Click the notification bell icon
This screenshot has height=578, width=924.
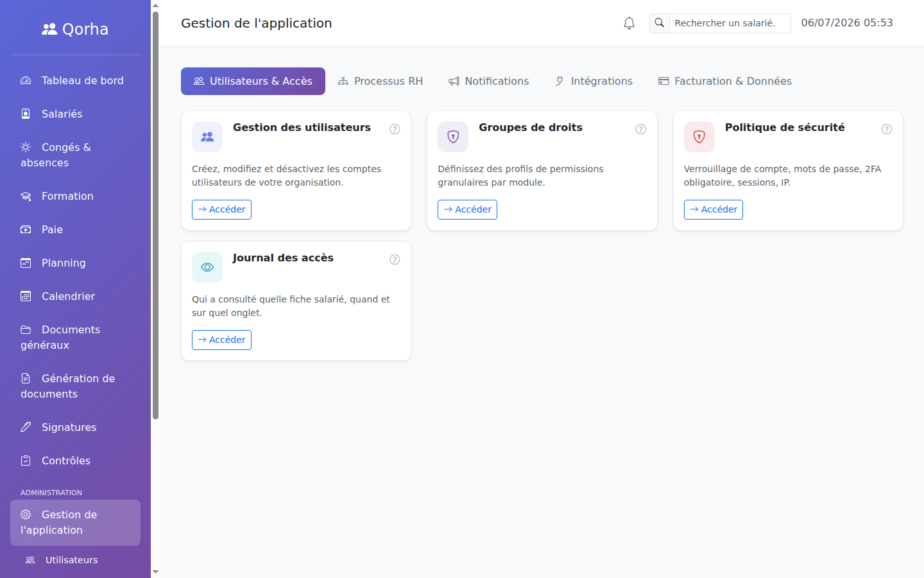tap(629, 23)
